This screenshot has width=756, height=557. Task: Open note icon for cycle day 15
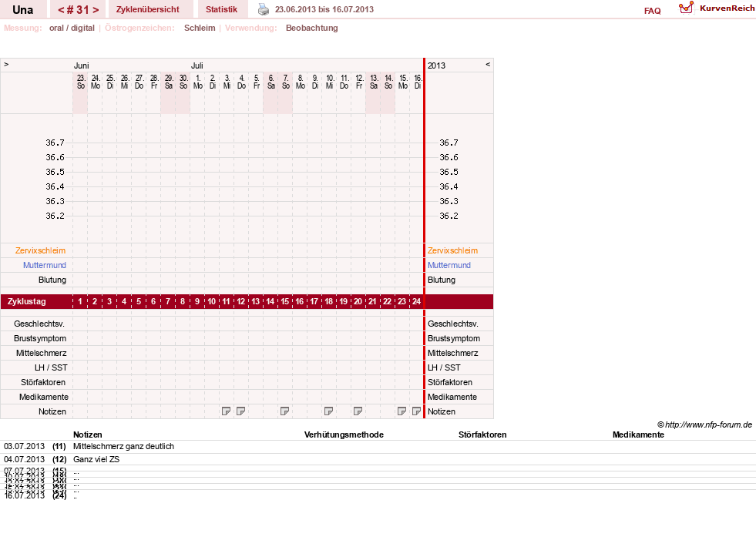coord(284,411)
